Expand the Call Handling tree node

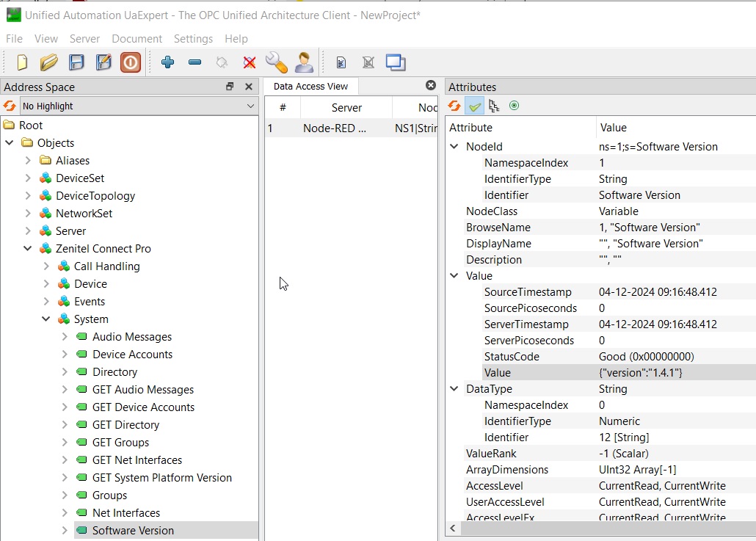[46, 266]
